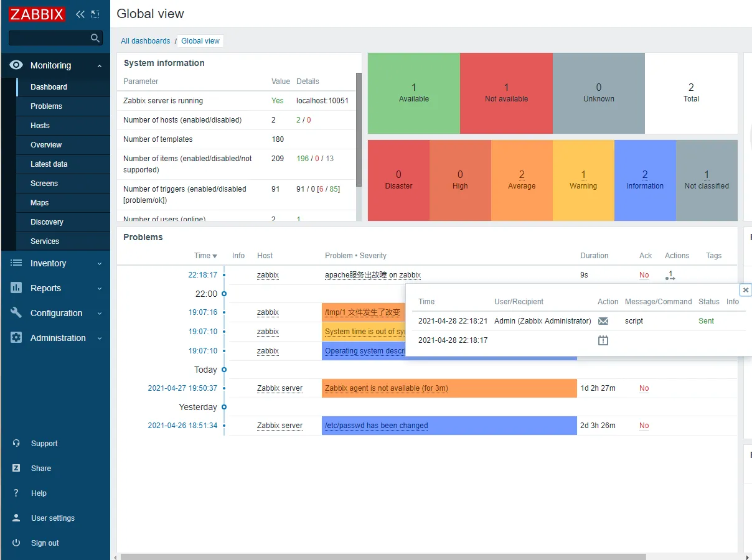
Task: Open the apache服务出故障 on zabbix problem
Action: [373, 275]
